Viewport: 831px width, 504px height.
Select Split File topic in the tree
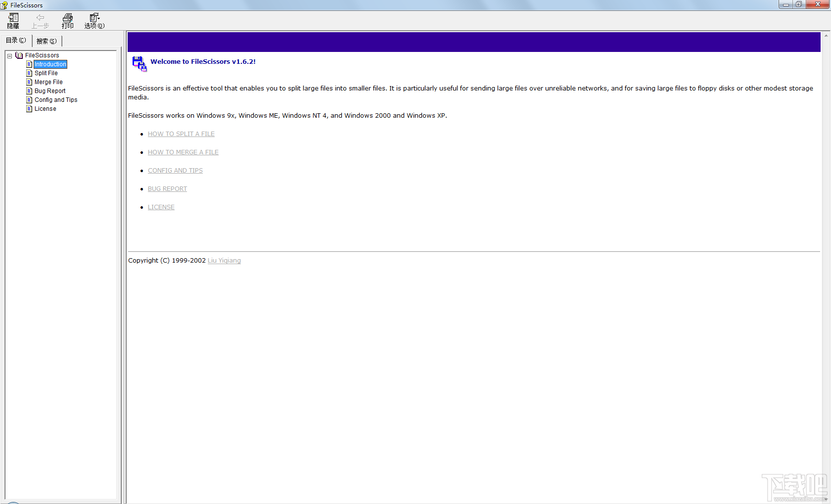click(x=46, y=73)
